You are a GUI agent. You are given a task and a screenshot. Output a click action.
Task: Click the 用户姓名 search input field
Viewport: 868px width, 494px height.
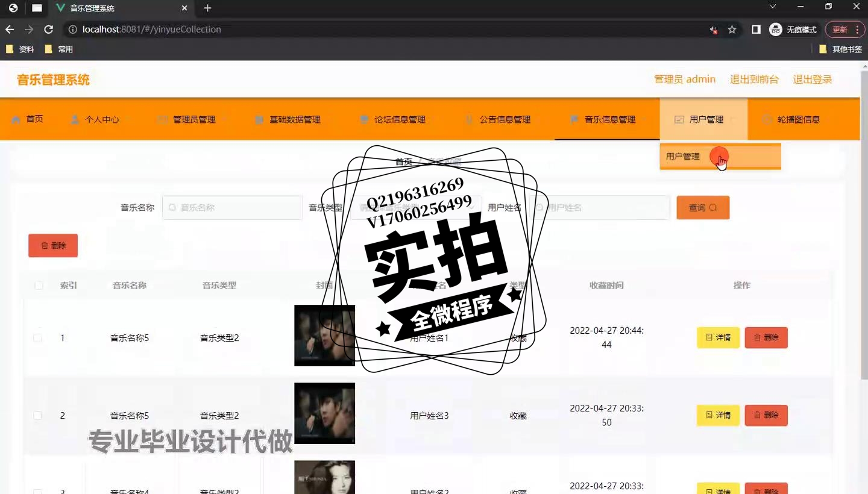600,207
